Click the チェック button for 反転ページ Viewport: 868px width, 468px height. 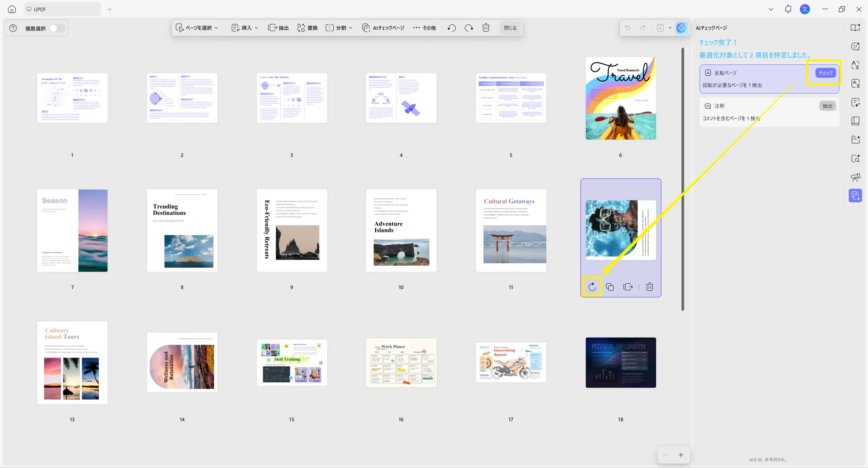(x=825, y=73)
